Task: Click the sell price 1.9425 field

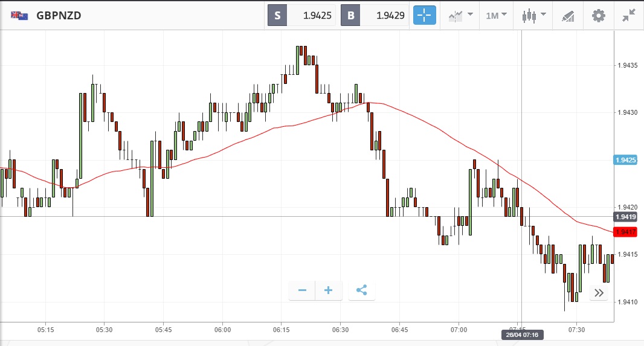Action: pyautogui.click(x=312, y=16)
